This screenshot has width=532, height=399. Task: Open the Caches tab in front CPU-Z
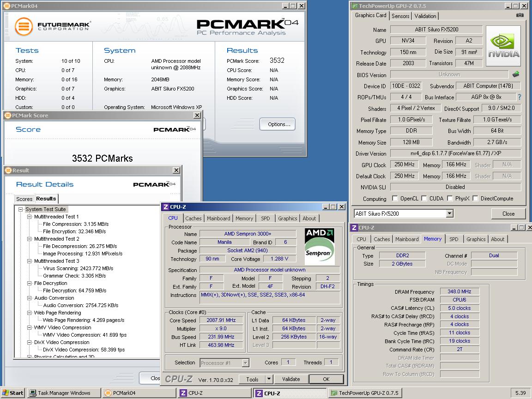coord(193,218)
